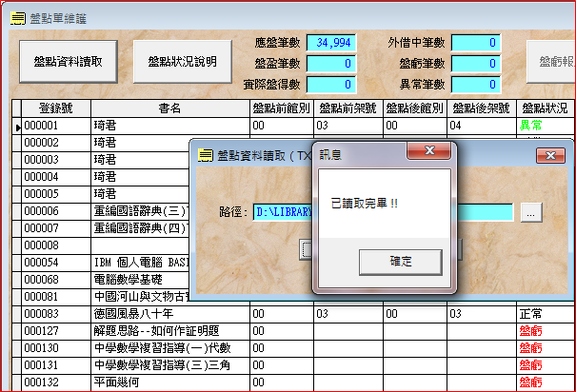Screen dimensions: 576x392
Task: Click 盤點前架號 cell 03 of record 000083
Action: [348, 314]
